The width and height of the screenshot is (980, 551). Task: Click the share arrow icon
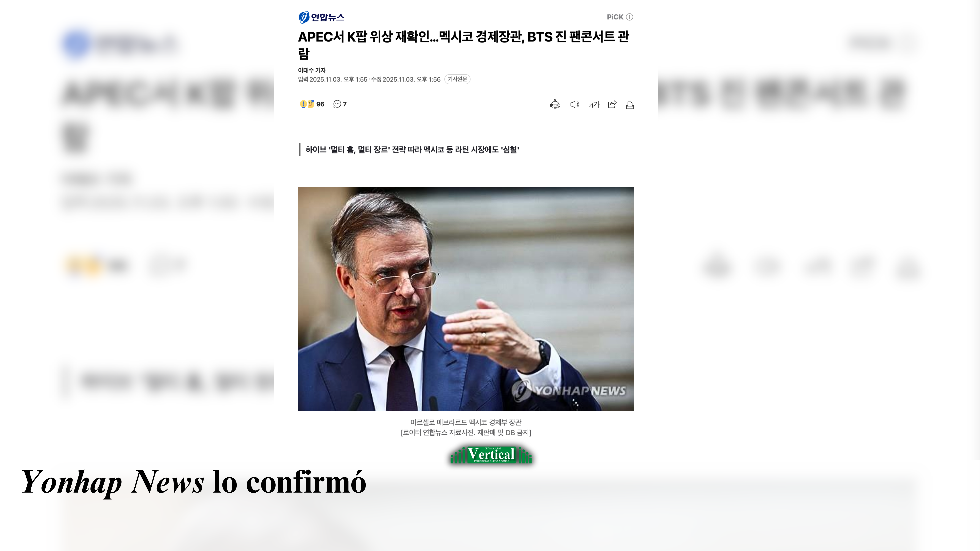coord(612,104)
